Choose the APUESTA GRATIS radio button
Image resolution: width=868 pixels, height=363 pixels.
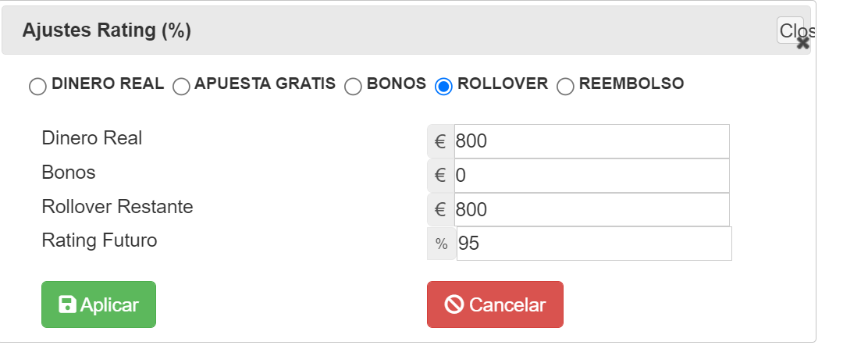(181, 87)
